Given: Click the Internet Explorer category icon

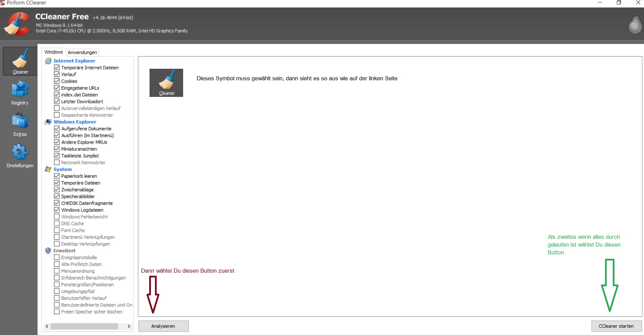Looking at the screenshot, I should (48, 61).
